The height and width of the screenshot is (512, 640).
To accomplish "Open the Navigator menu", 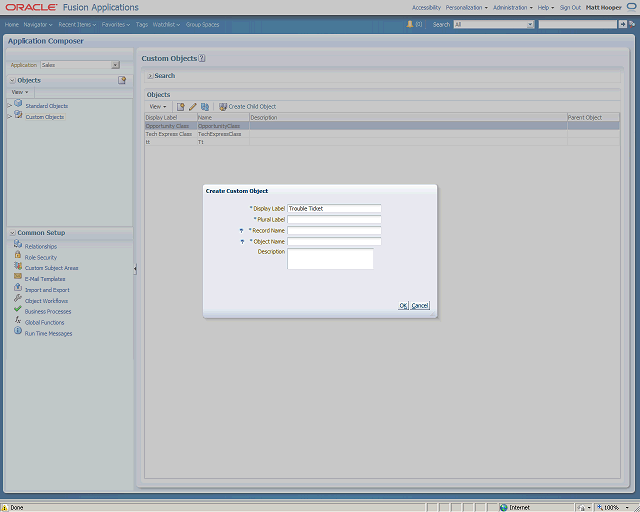I will pos(38,24).
